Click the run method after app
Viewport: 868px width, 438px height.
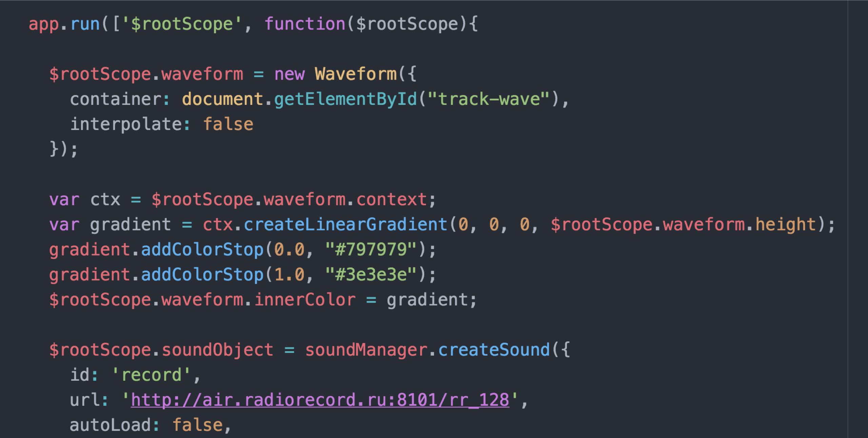click(85, 24)
